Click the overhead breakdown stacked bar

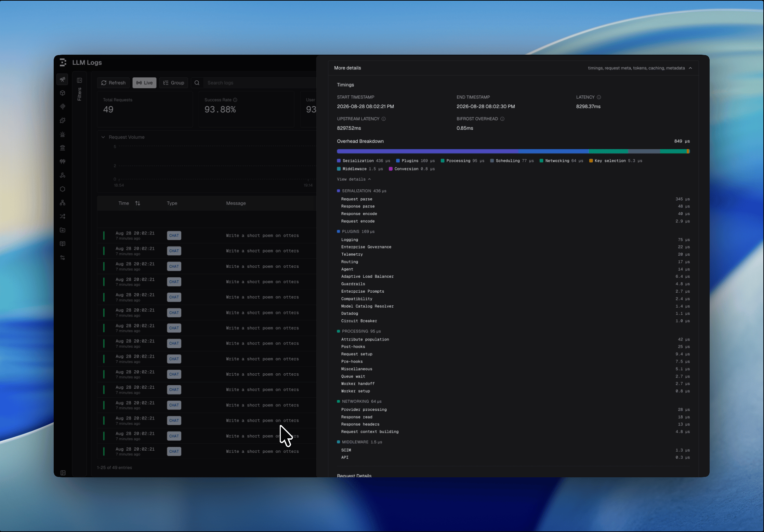pyautogui.click(x=513, y=151)
